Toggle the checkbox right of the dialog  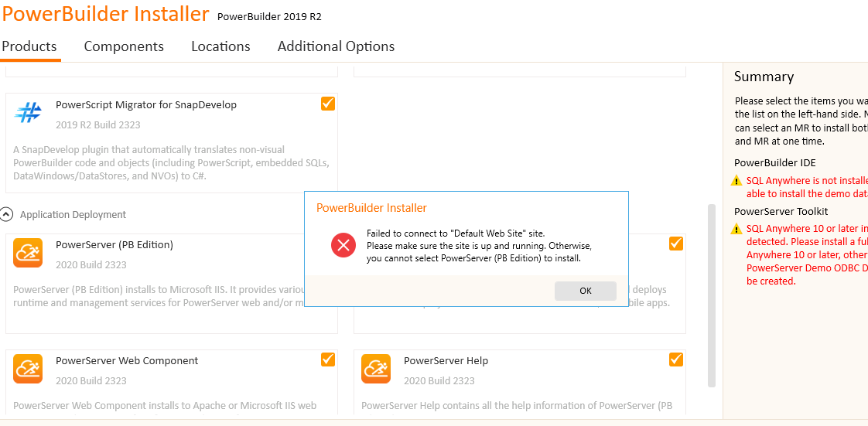pos(676,244)
